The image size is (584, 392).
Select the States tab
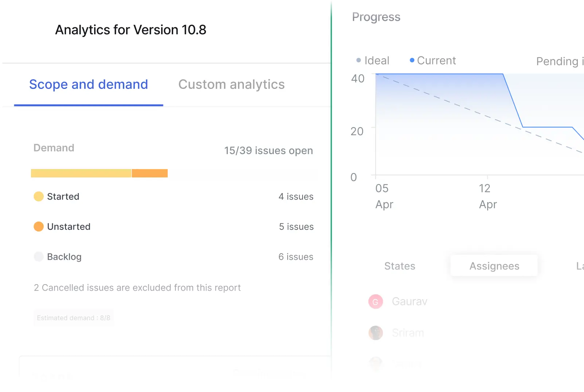coord(400,266)
